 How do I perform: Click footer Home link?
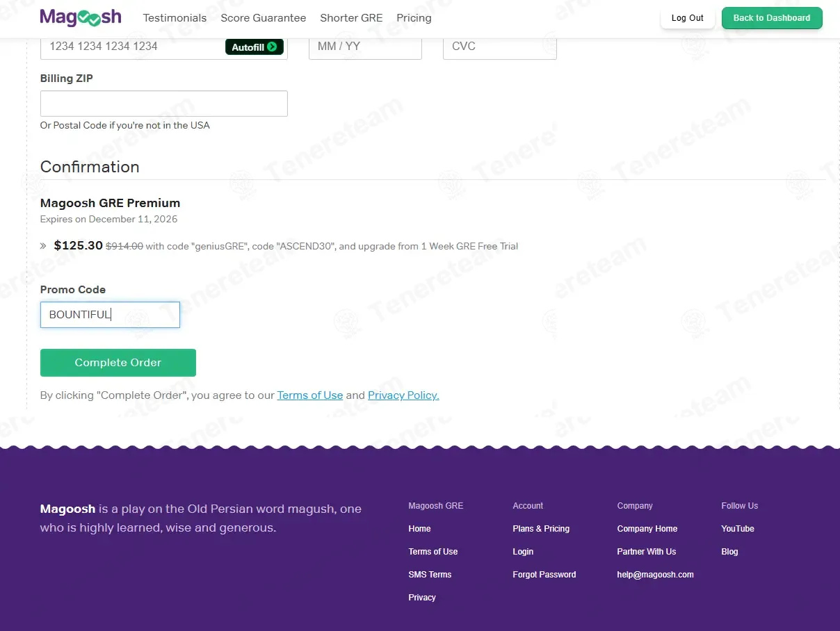pyautogui.click(x=419, y=529)
